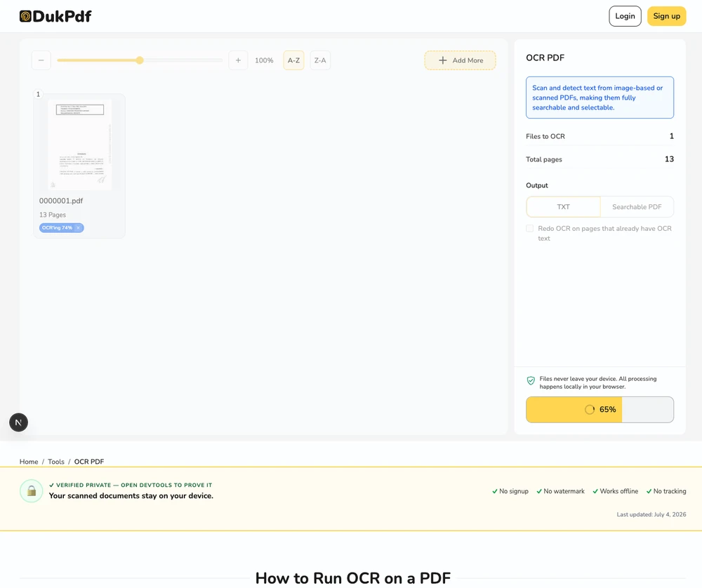Open the Login page
This screenshot has height=588, width=702.
click(x=625, y=16)
